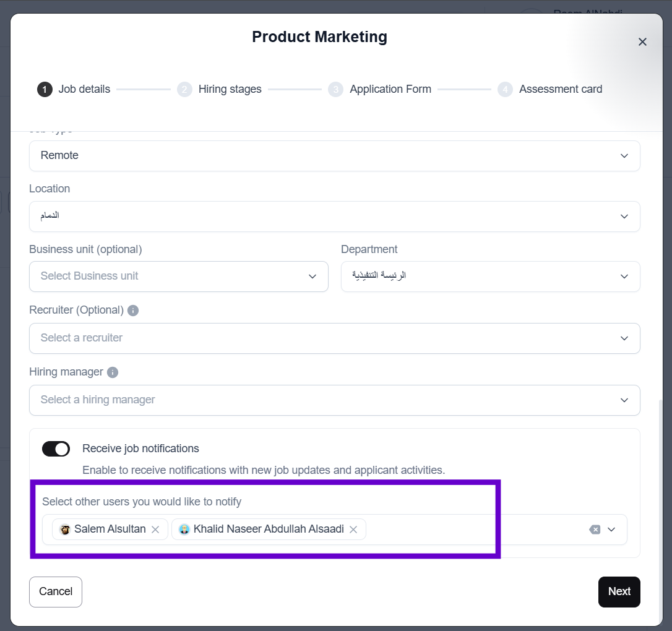Clear all selected users to notify

(595, 530)
